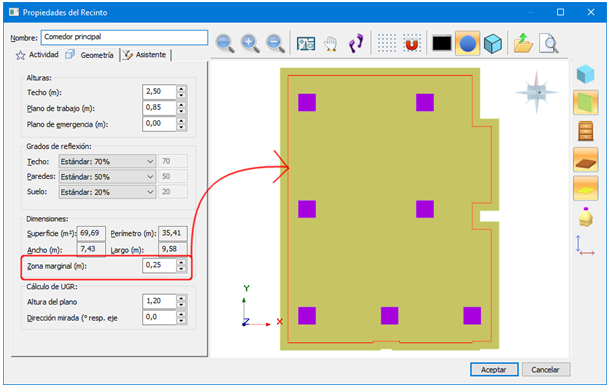Toggle the magnet snap icon
This screenshot has width=609, height=388.
[412, 43]
